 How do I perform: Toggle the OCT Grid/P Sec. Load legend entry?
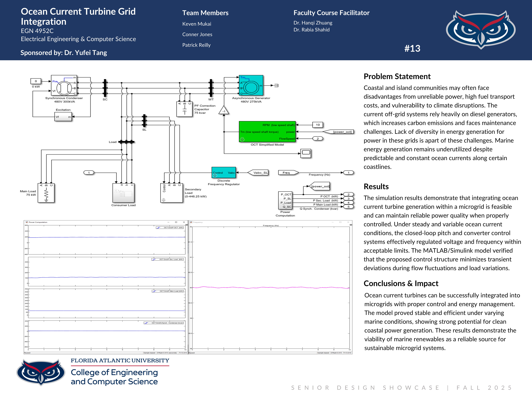[x=168, y=259]
